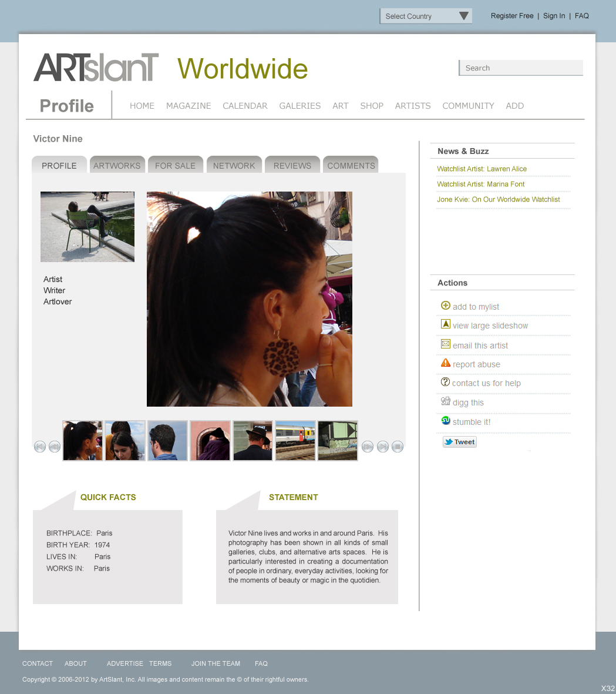This screenshot has height=694, width=616.
Task: Click the add to mylist plus icon
Action: click(x=446, y=306)
